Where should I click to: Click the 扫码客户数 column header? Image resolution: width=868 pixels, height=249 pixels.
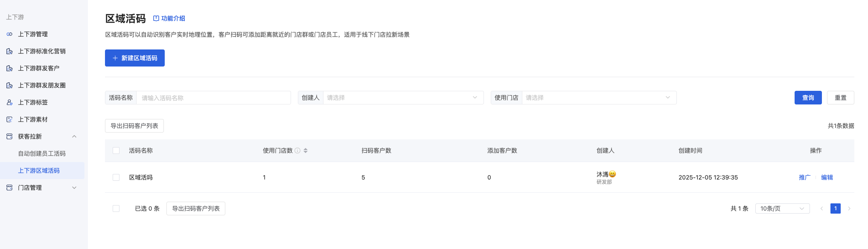point(376,151)
